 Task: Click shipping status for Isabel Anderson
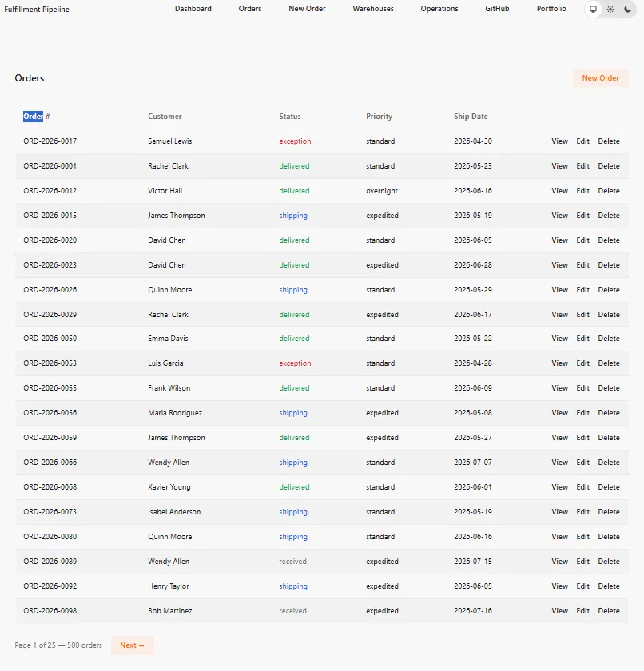coord(293,512)
